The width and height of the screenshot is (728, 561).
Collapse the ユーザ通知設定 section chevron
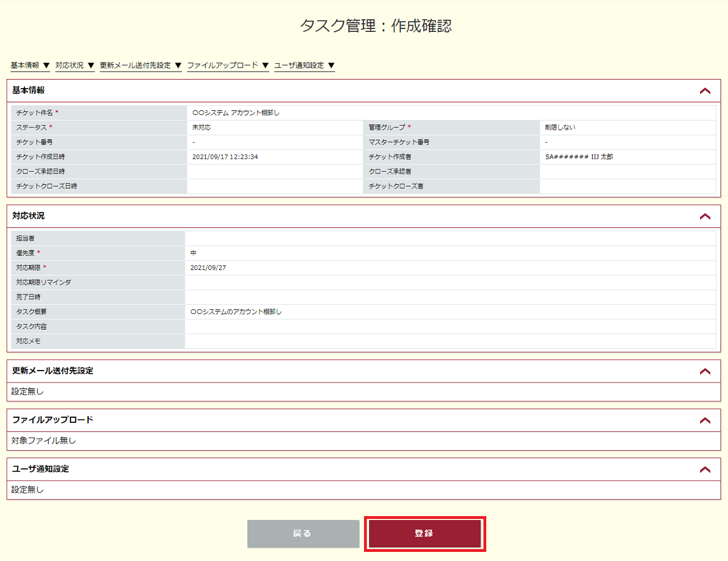click(x=705, y=469)
